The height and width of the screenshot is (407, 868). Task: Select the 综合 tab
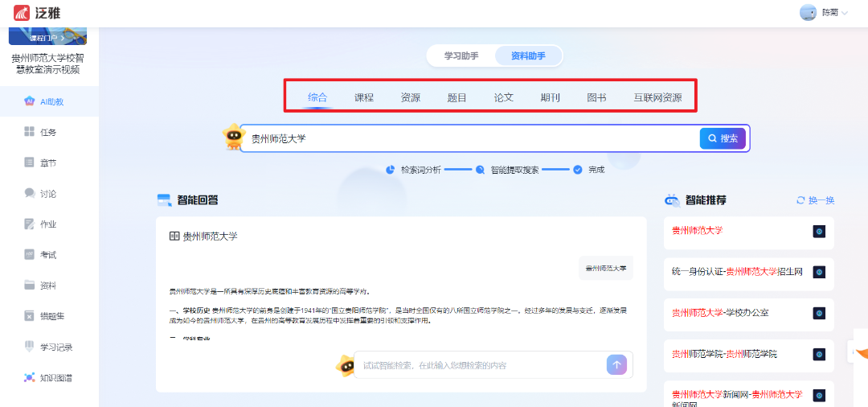point(317,98)
